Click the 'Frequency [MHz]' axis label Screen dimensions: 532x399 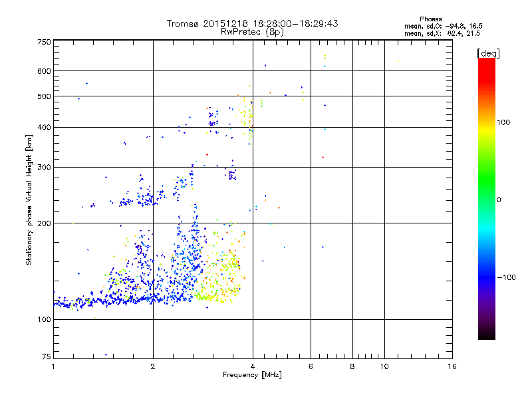coord(252,375)
